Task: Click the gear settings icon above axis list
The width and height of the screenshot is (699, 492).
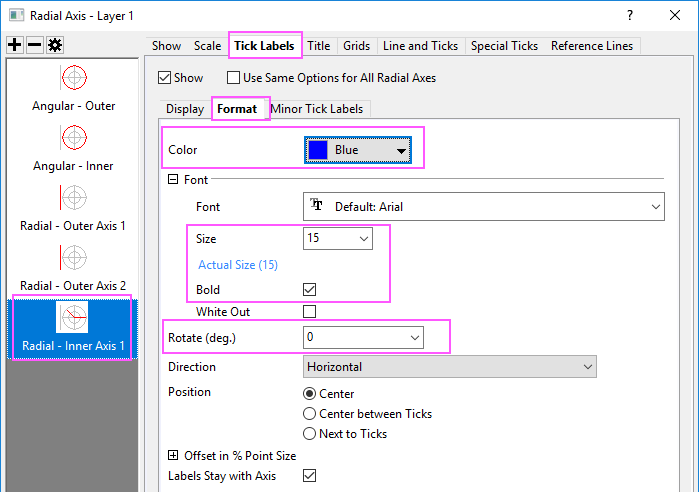Action: click(x=53, y=45)
